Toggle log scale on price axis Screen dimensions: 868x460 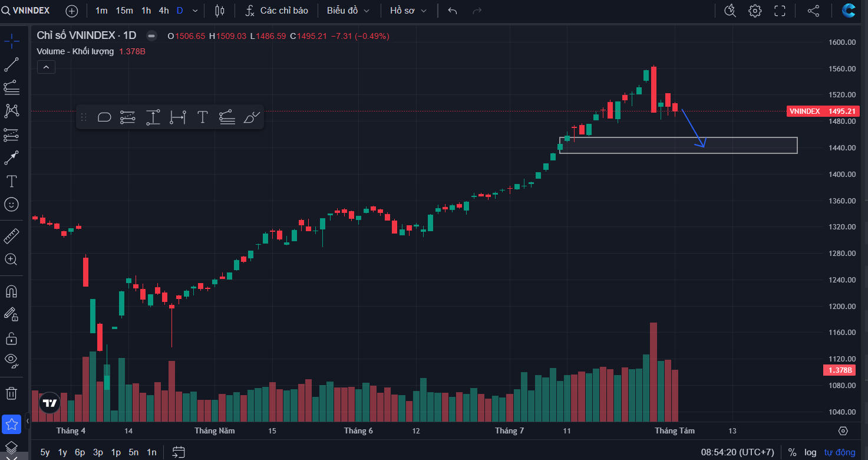point(810,452)
